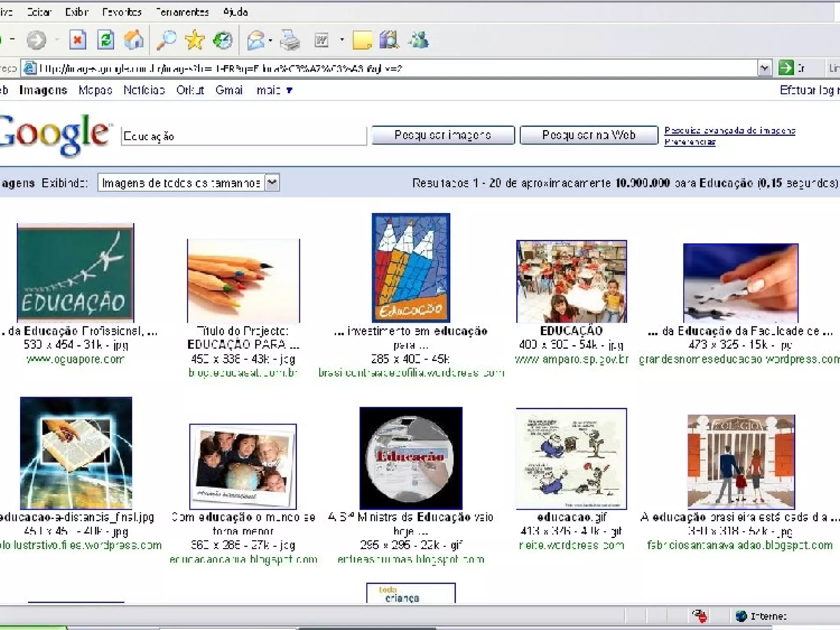Refresh the page with the toolbar icon
This screenshot has width=840, height=630.
105,40
